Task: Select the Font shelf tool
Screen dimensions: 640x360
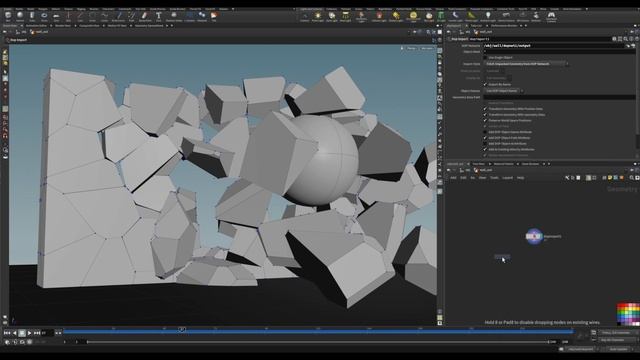Action: (x=158, y=16)
